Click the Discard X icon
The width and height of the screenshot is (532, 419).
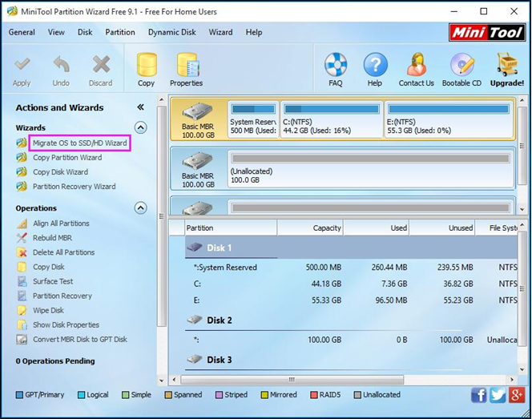tap(101, 64)
